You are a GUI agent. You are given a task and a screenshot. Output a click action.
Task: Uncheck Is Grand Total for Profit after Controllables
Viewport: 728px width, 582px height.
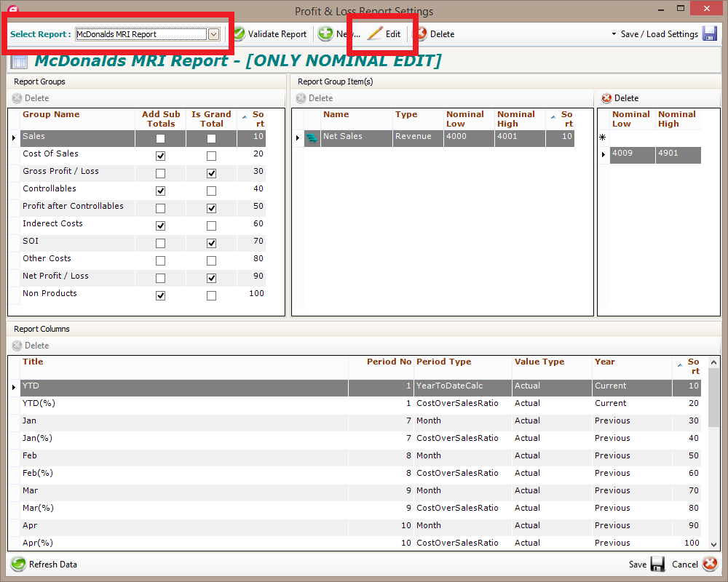211,208
